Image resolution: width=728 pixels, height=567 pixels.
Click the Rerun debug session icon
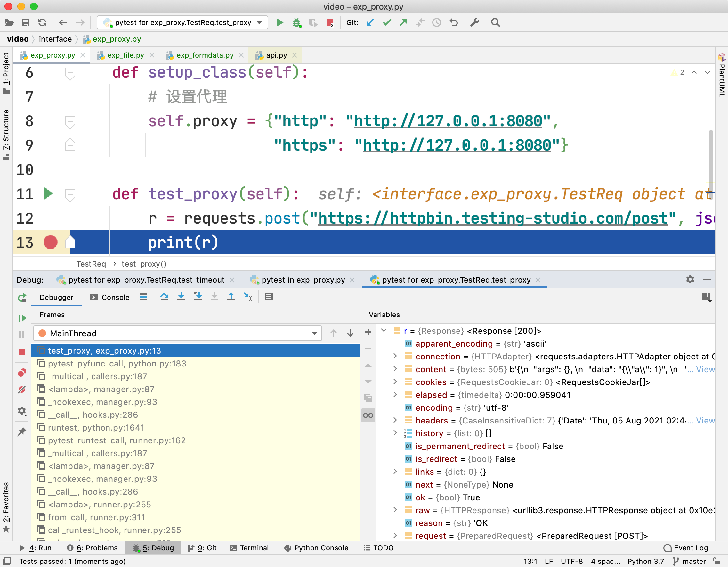point(22,298)
